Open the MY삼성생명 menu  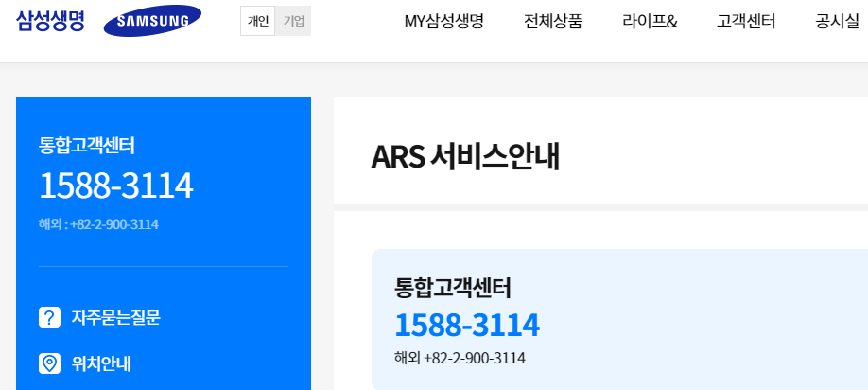[444, 22]
